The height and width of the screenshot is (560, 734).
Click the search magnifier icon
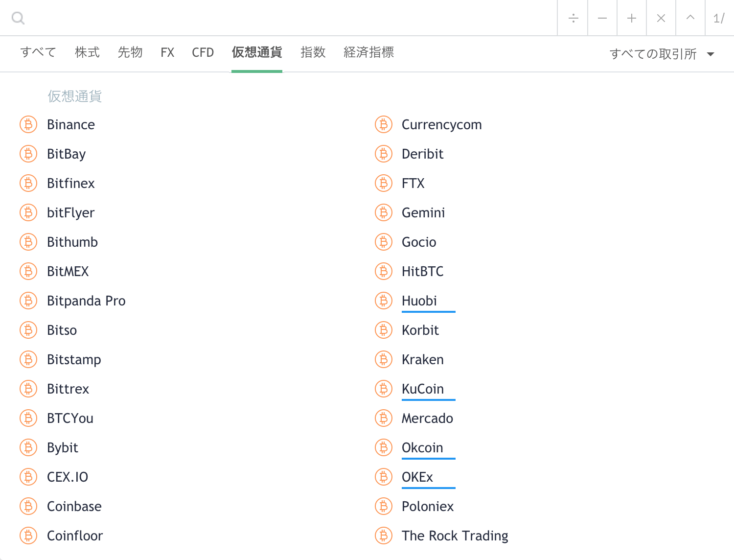point(18,18)
